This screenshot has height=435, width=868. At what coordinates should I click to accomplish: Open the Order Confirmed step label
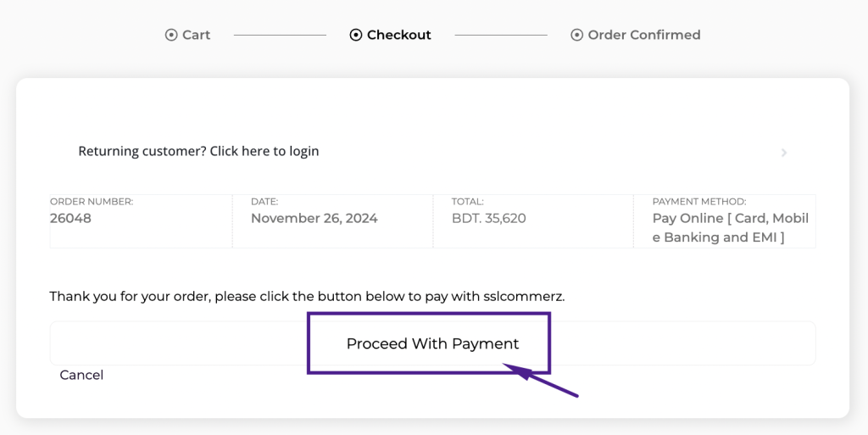click(644, 35)
